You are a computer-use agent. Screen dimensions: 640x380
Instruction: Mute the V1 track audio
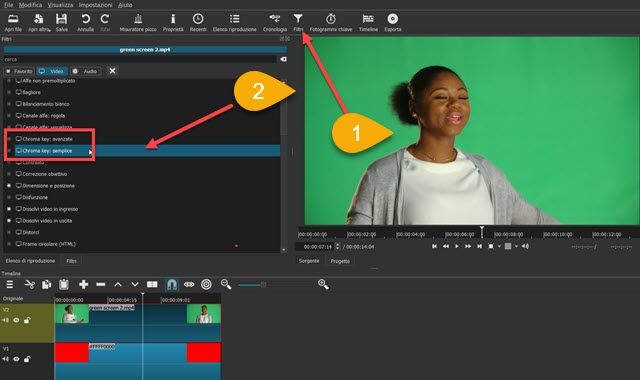[5, 359]
